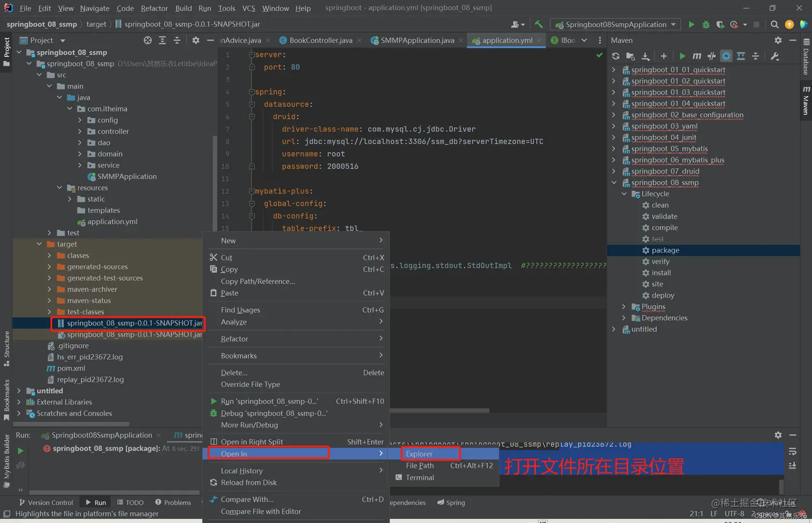812x523 pixels.
Task: Expand the test folder in src
Action: click(49, 233)
